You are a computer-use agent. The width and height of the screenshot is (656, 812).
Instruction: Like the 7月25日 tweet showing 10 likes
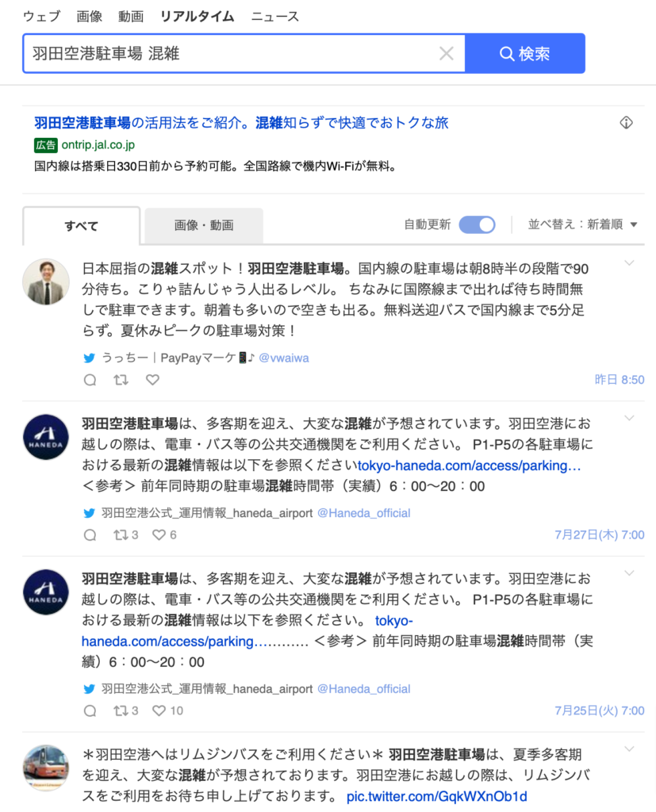point(167,711)
